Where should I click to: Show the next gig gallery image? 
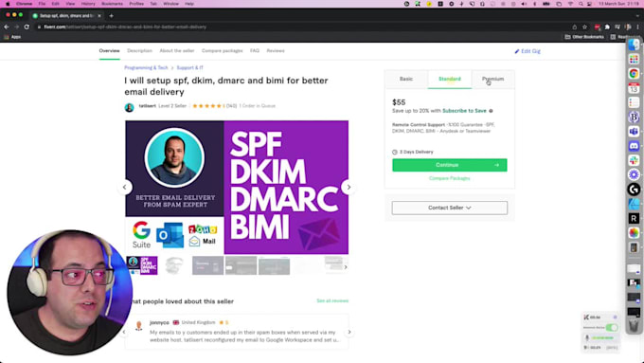pyautogui.click(x=349, y=187)
